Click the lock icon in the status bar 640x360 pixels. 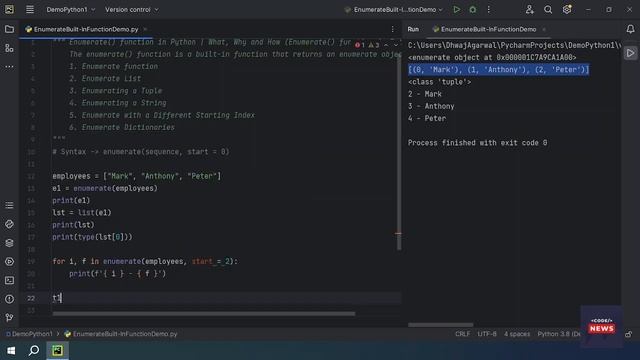tap(629, 334)
